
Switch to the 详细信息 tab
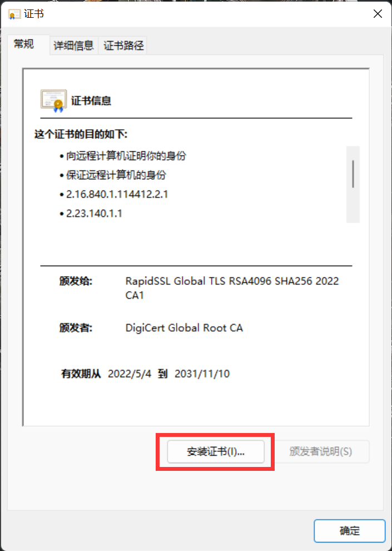[x=74, y=45]
